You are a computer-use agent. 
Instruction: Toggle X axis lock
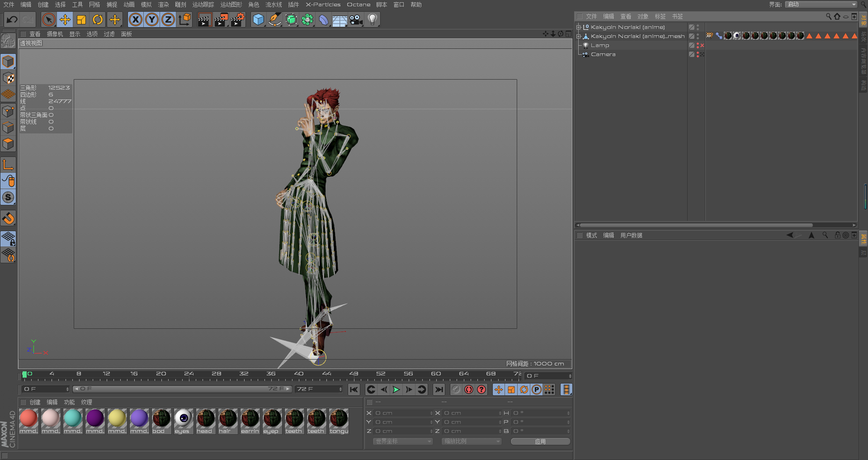136,19
